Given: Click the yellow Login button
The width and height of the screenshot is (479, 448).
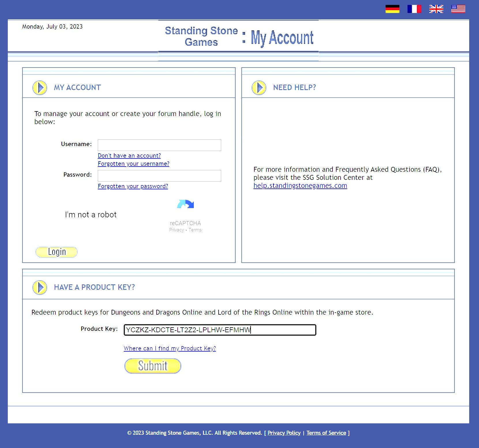Looking at the screenshot, I should pyautogui.click(x=57, y=252).
